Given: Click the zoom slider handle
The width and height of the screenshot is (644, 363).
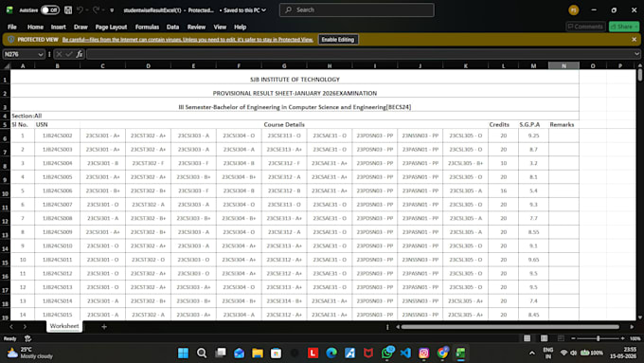Looking at the screenshot, I should click(598, 338).
